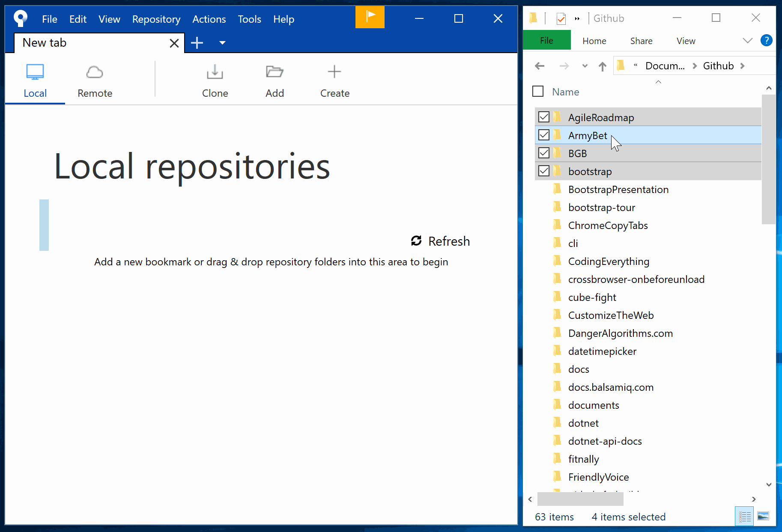
Task: Click the Explorer vertical scrollbar thumb
Action: (x=769, y=159)
